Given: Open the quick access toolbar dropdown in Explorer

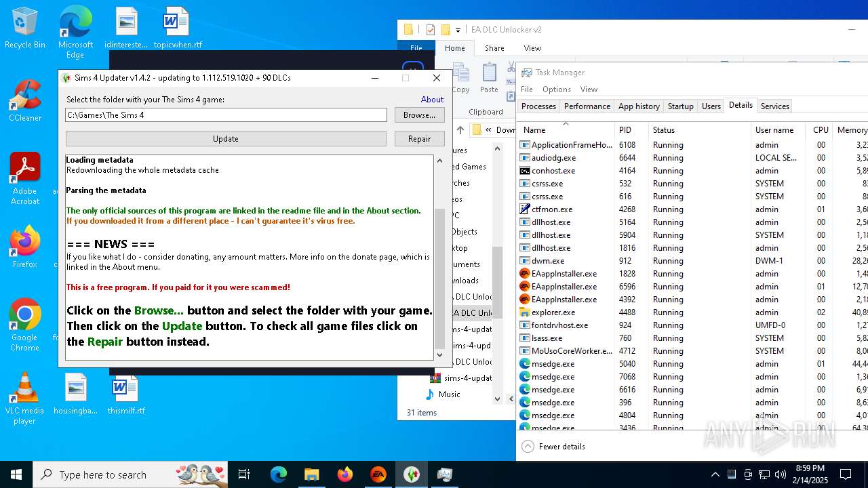Looking at the screenshot, I should coord(458,30).
